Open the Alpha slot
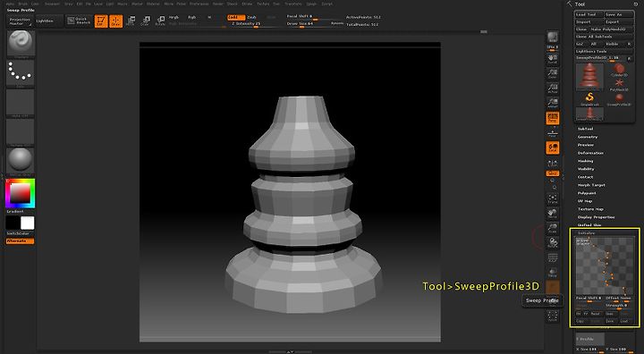Screen dimensions: 644x354 click(x=21, y=103)
